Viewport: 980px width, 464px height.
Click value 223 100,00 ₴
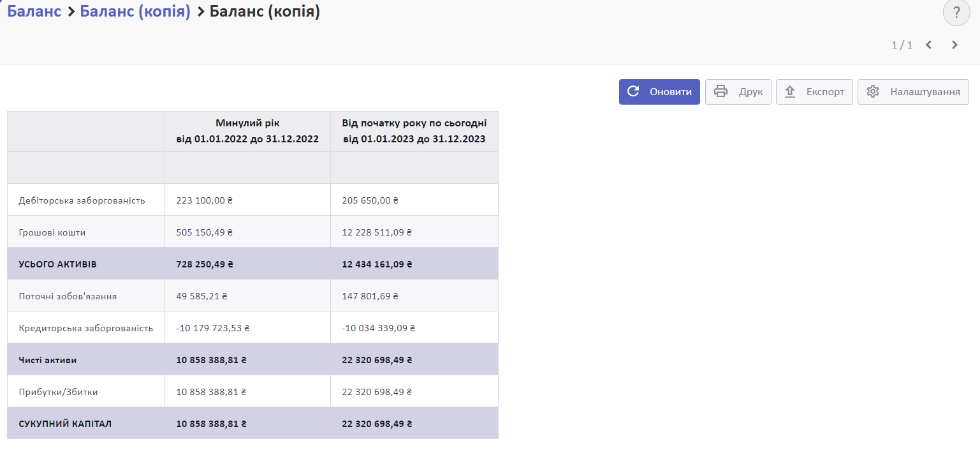point(205,200)
